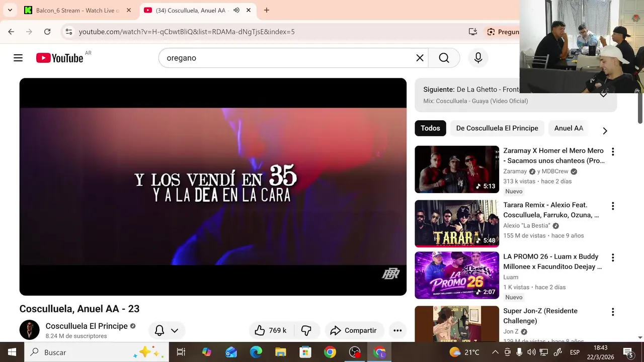Open Cosculluela El Principe channel avatar
The image size is (644, 362).
pyautogui.click(x=29, y=330)
